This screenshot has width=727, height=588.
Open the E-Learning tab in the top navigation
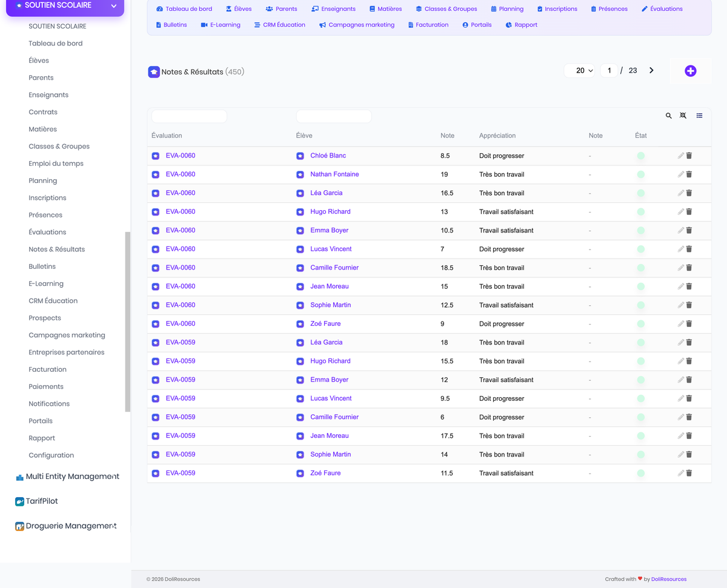[x=221, y=25]
